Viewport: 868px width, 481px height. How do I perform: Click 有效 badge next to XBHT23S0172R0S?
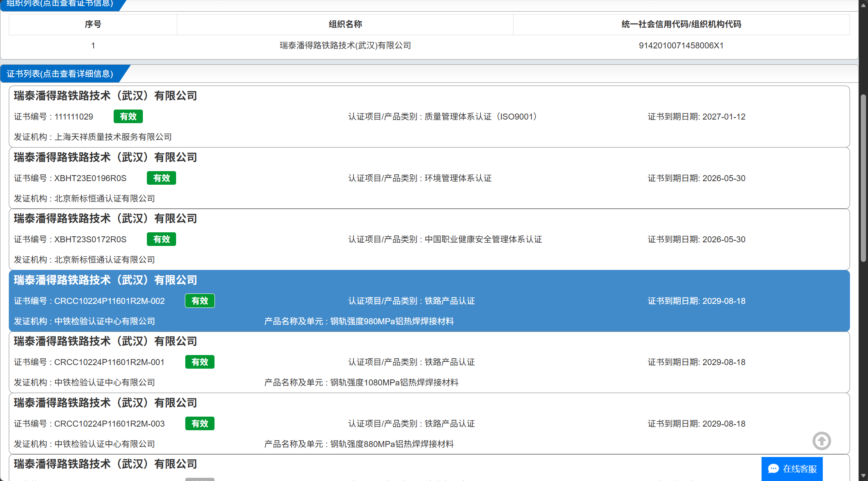(x=161, y=239)
